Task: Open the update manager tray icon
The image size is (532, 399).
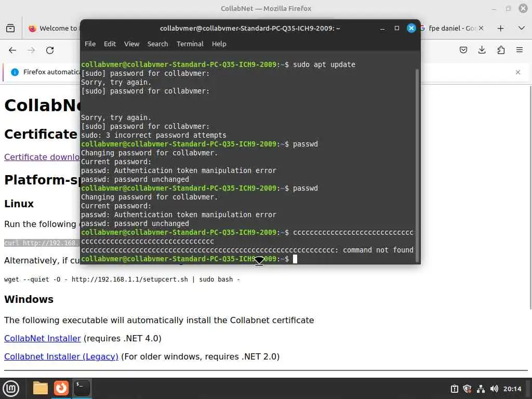Action: (454, 389)
